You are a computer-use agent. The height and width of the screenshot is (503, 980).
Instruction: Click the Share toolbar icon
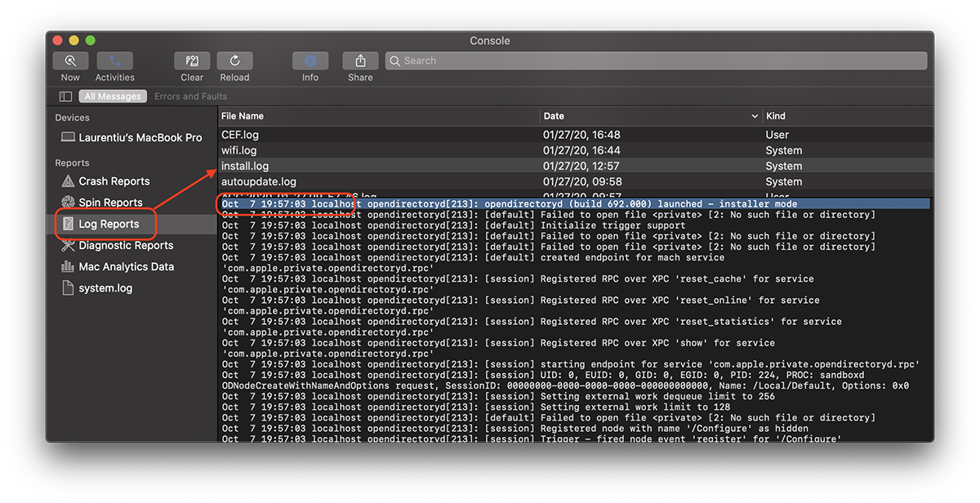tap(360, 61)
